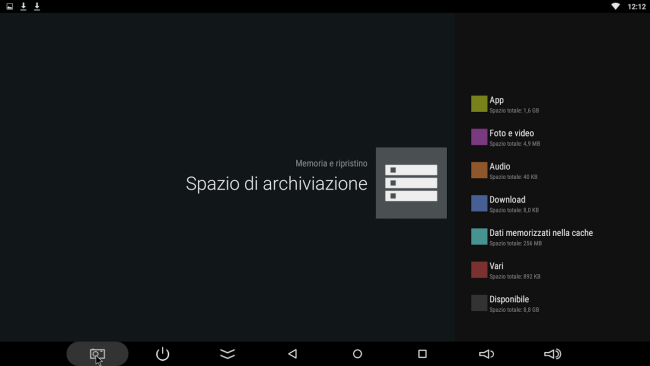Click the purple Foto e video swatch

point(479,137)
